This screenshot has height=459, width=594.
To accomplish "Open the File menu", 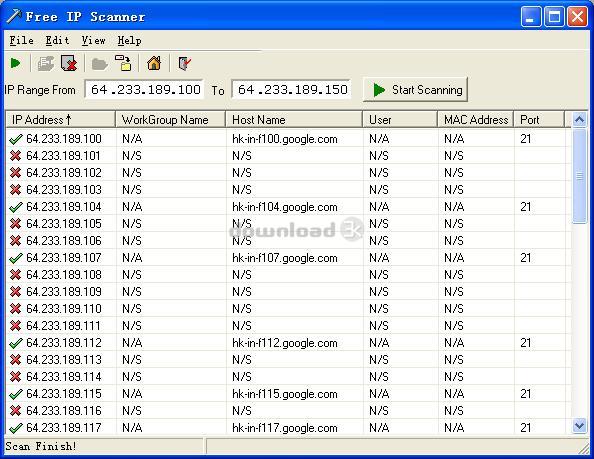I will click(22, 40).
